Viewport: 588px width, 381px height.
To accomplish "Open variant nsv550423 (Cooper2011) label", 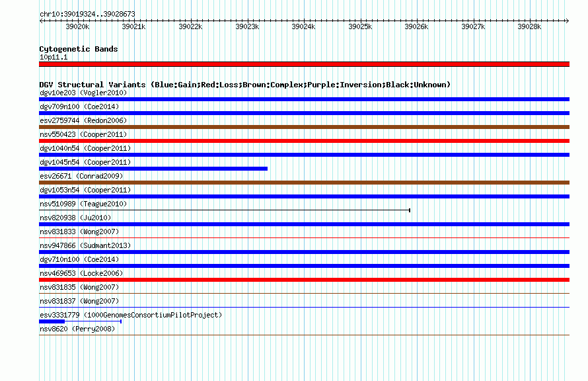I will 83,134.
